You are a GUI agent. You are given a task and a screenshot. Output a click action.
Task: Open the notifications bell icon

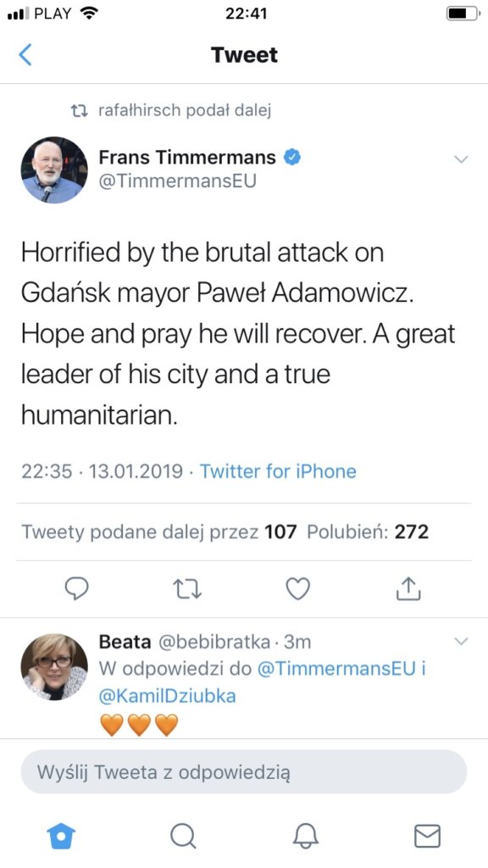tap(305, 835)
